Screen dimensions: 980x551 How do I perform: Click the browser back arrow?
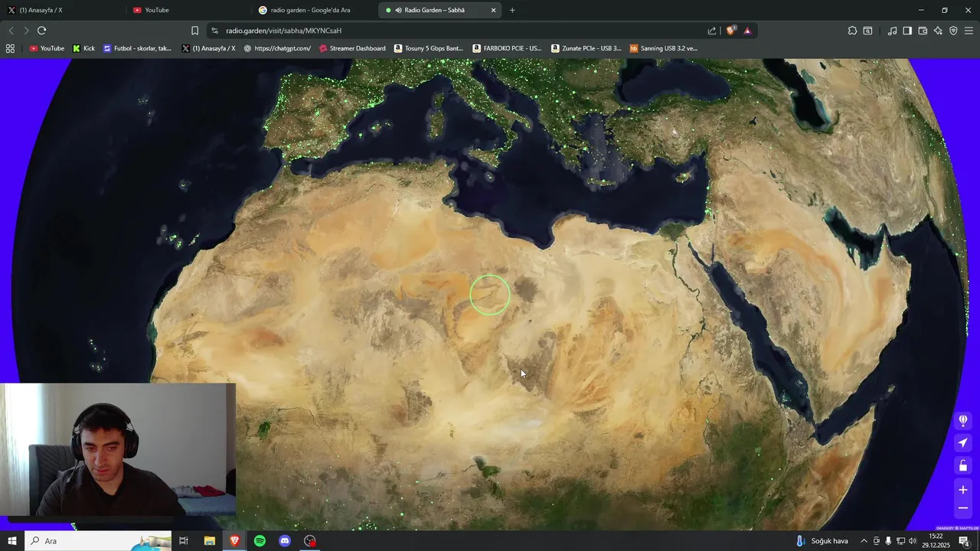(11, 31)
